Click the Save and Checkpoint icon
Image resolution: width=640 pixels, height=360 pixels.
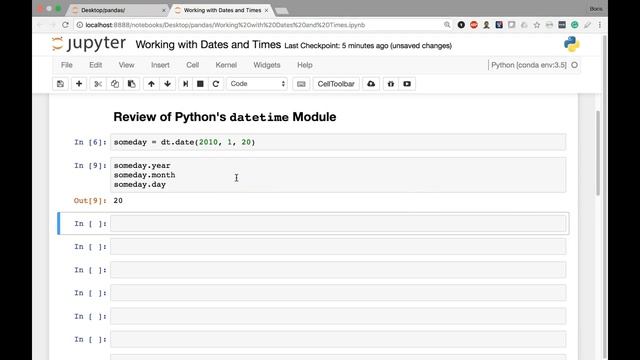click(x=60, y=84)
